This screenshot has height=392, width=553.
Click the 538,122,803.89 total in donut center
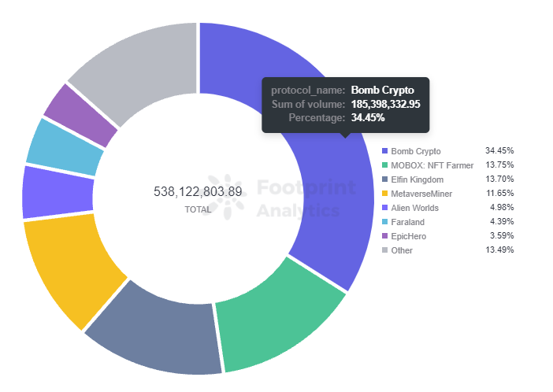pyautogui.click(x=197, y=192)
